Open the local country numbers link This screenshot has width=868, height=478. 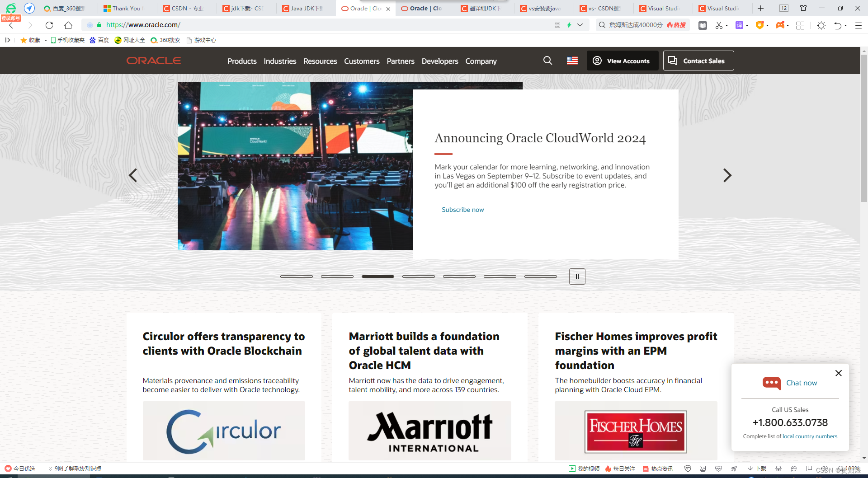tap(810, 436)
